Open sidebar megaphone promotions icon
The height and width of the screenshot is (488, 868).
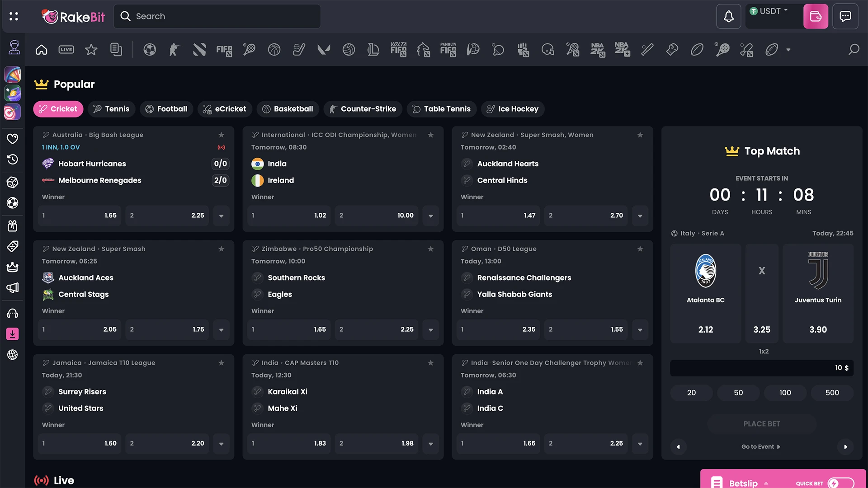13,288
